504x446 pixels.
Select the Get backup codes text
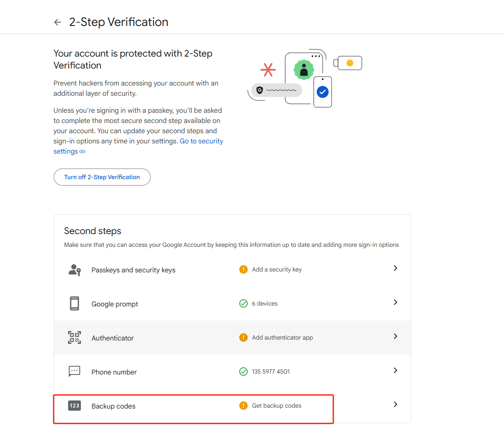click(277, 406)
